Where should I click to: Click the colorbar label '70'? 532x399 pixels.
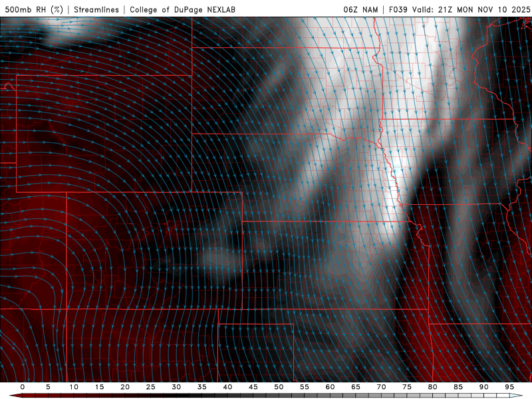381,387
